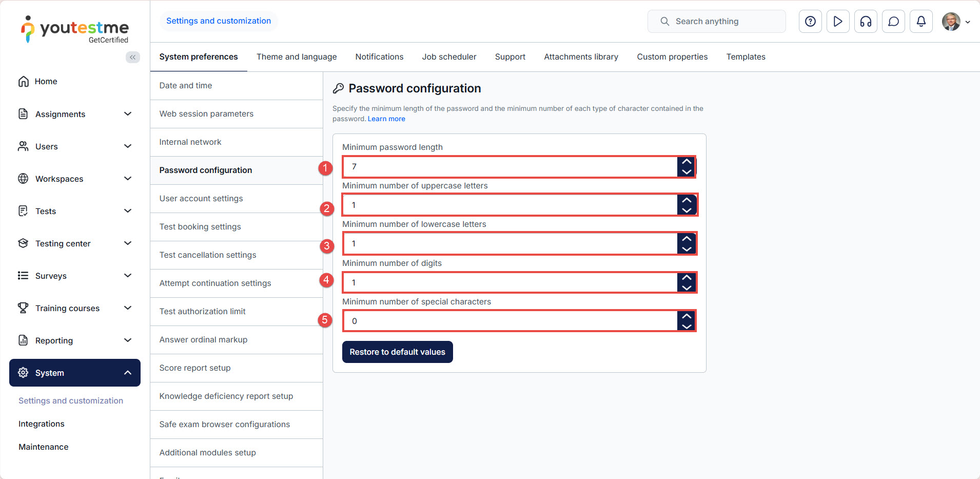
Task: Open the notifications bell icon
Action: pyautogui.click(x=921, y=22)
